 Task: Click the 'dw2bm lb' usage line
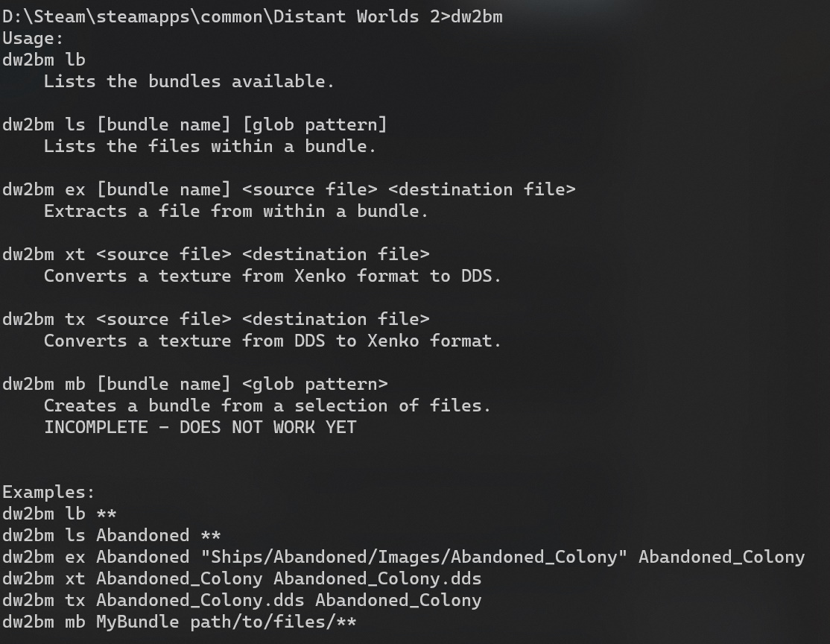click(44, 60)
